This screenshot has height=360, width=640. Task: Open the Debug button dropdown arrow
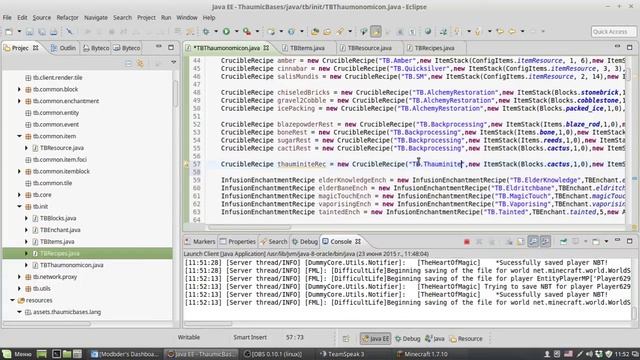216,31
